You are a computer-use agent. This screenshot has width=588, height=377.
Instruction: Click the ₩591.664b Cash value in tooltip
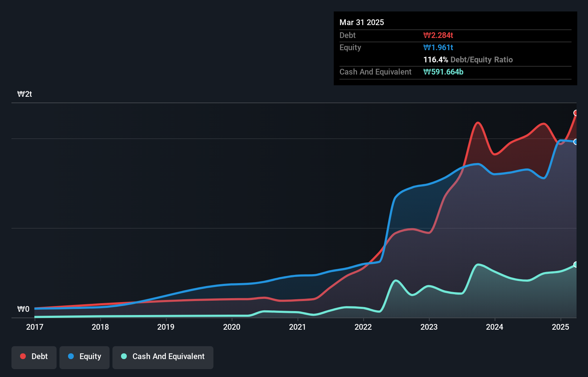[x=443, y=72]
